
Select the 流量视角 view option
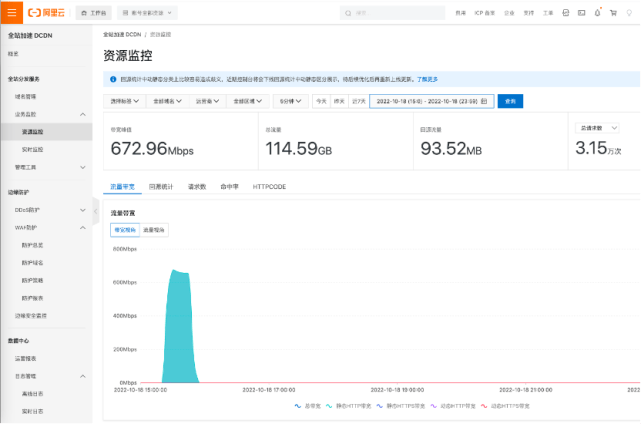[x=154, y=230]
